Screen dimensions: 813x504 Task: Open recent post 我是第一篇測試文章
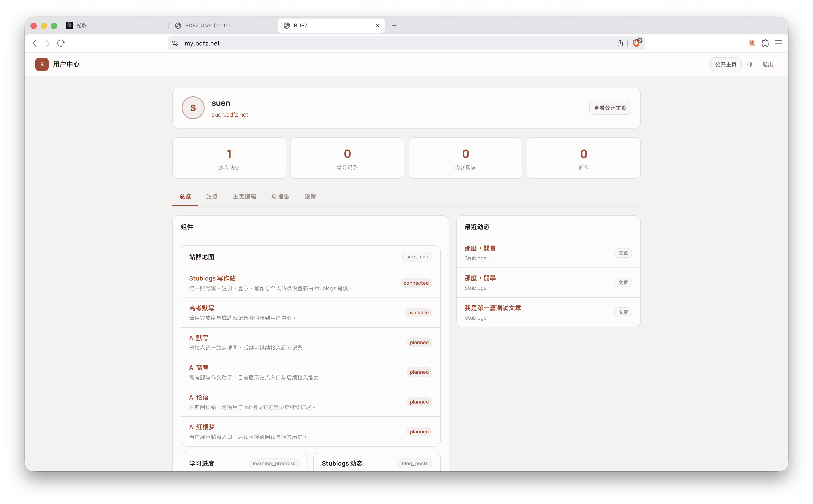point(492,308)
